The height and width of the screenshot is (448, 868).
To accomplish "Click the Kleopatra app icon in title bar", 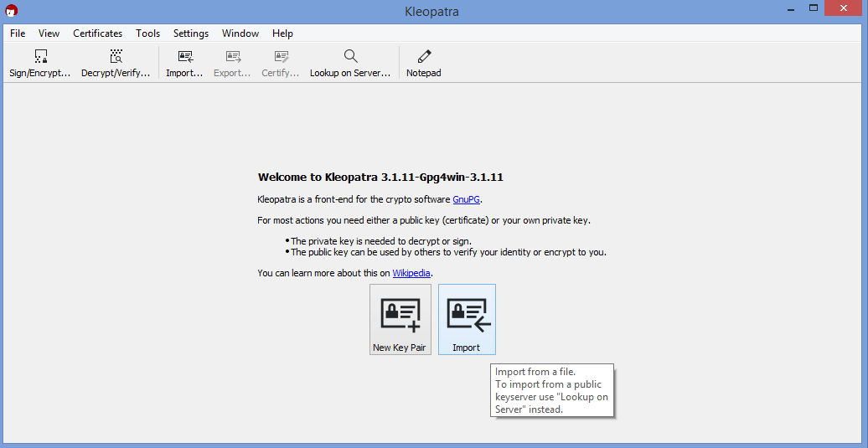I will [11, 11].
